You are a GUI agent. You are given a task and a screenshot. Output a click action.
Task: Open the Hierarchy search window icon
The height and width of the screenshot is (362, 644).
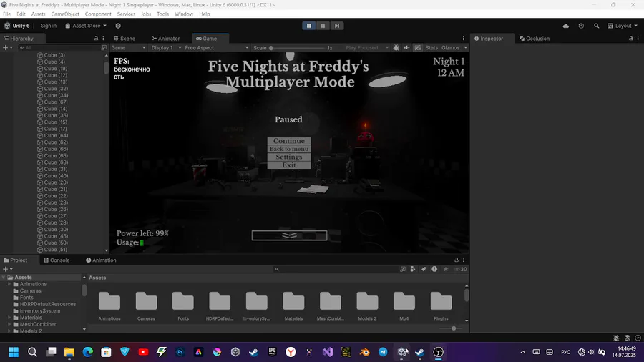coord(104,48)
